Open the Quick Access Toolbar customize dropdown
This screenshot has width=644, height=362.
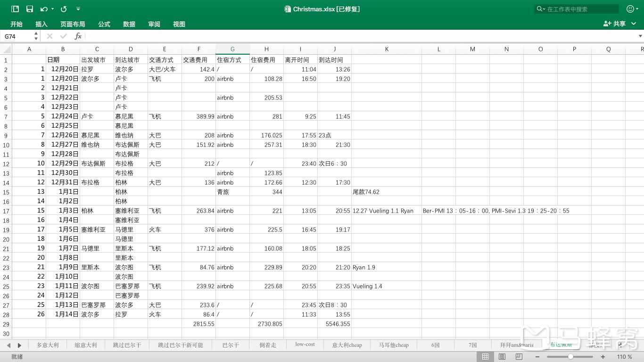(x=78, y=8)
